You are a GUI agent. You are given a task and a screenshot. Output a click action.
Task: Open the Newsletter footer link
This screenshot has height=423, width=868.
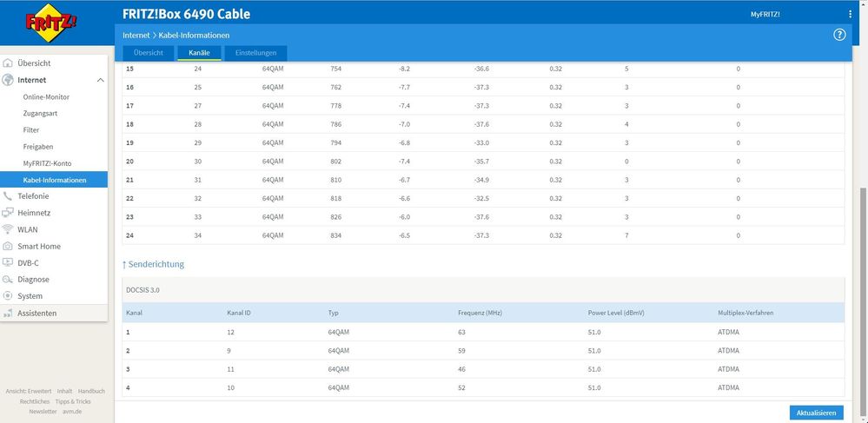43,412
